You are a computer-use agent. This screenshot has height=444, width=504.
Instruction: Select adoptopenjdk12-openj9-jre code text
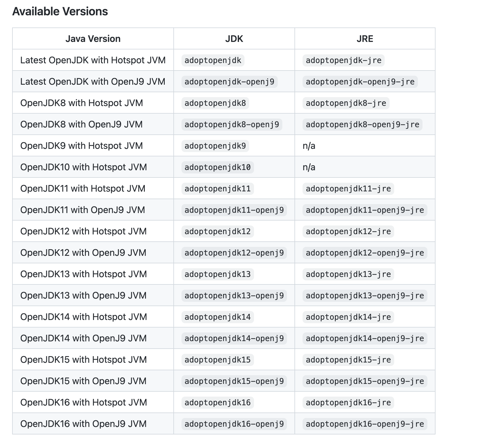pyautogui.click(x=365, y=253)
